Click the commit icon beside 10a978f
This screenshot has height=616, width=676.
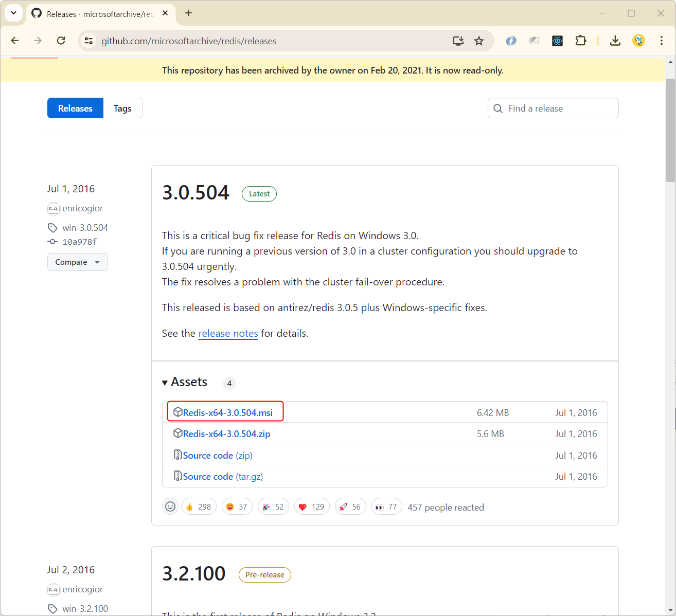pos(52,242)
